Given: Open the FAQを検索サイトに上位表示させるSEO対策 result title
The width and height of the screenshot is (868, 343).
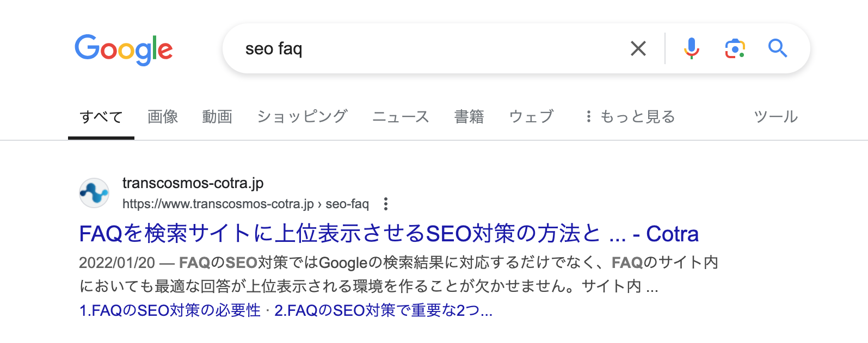Looking at the screenshot, I should [389, 234].
